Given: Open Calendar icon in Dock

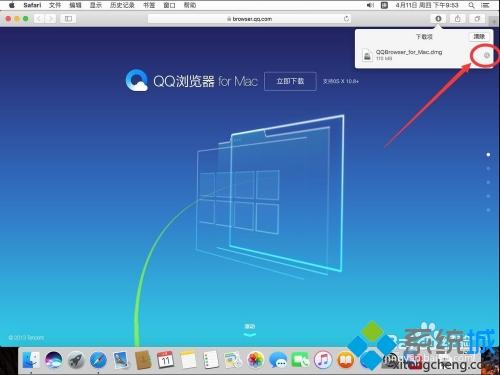Looking at the screenshot, I should (166, 360).
